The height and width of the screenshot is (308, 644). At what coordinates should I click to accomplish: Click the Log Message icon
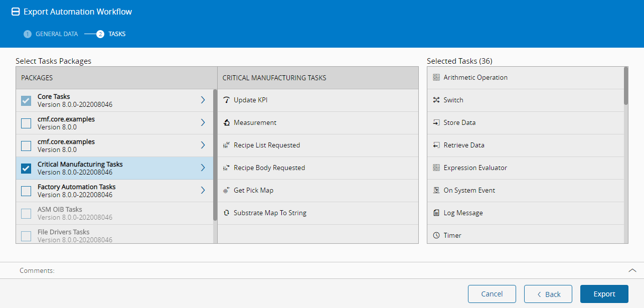point(436,213)
